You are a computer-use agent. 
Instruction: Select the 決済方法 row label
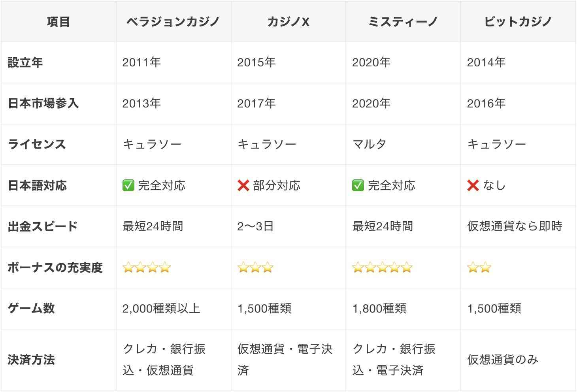(x=31, y=360)
